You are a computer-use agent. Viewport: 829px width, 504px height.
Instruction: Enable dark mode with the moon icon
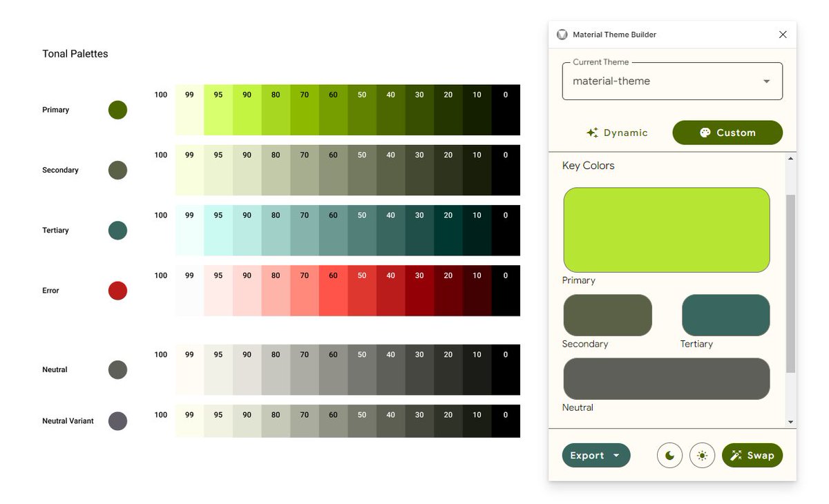coord(669,456)
